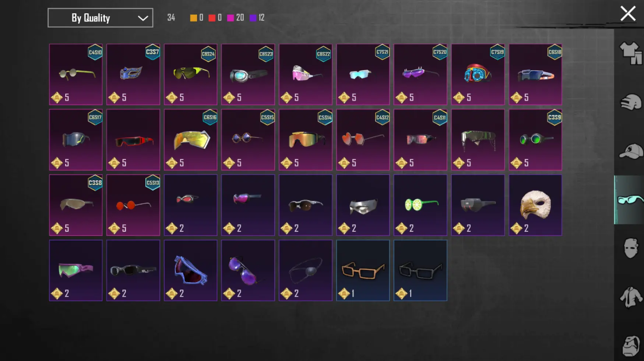Click the pink quality count swatch
Viewport: 644px width, 361px height.
(x=230, y=18)
